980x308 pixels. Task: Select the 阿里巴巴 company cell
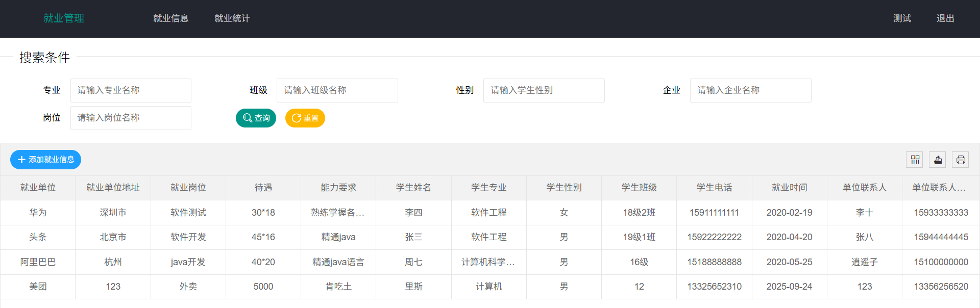click(x=38, y=262)
